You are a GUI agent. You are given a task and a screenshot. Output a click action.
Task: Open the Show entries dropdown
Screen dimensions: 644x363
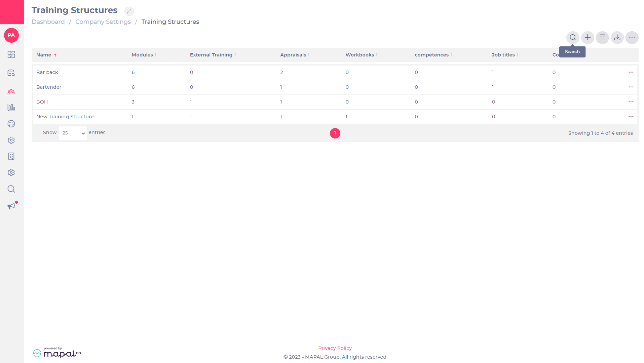pos(73,133)
